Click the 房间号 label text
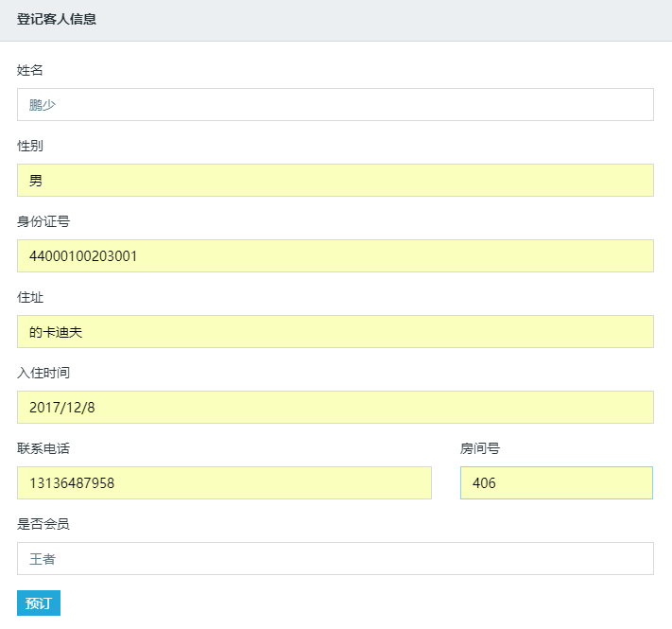 pos(480,448)
